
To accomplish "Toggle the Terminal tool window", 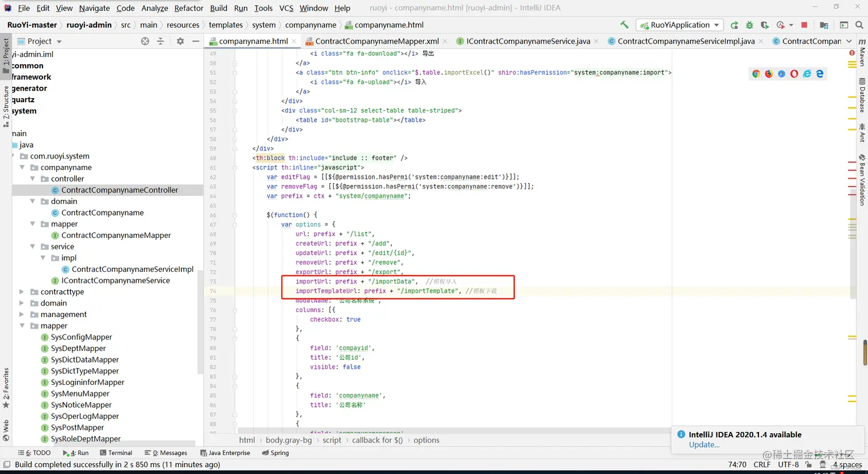I will [116, 453].
